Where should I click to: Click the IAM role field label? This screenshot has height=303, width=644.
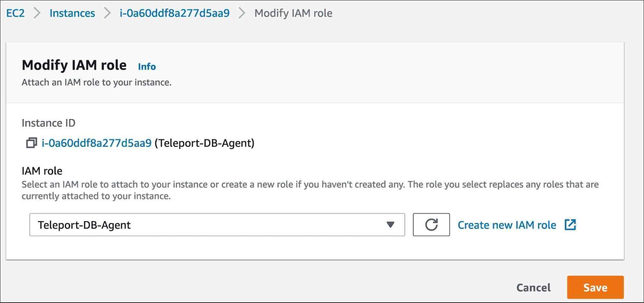pyautogui.click(x=42, y=171)
